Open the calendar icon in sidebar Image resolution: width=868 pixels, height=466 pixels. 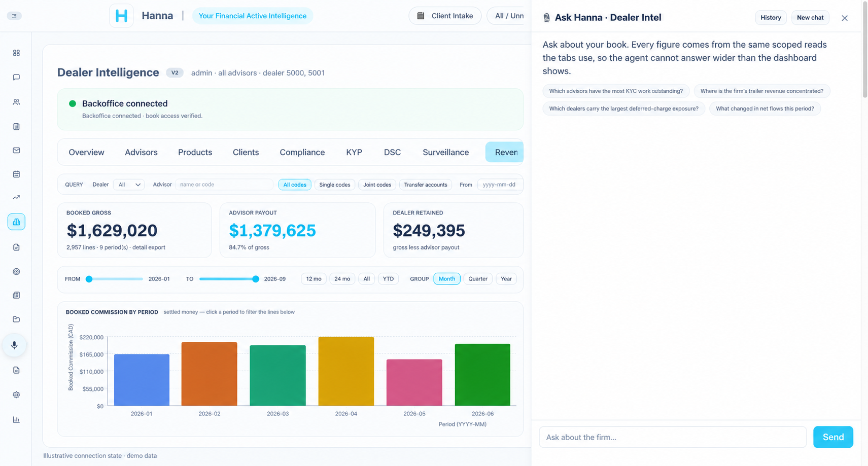pos(16,174)
